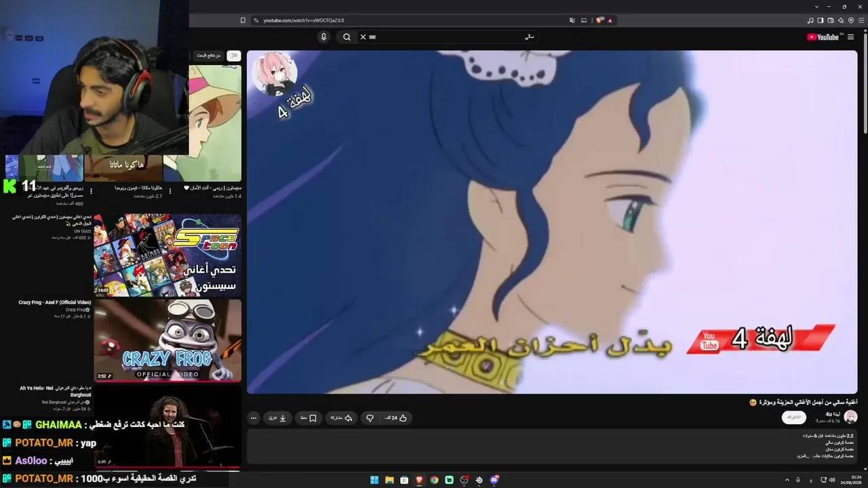Viewport: 868px width, 488px height.
Task: Open the Brave Wallet icon
Action: [831, 20]
